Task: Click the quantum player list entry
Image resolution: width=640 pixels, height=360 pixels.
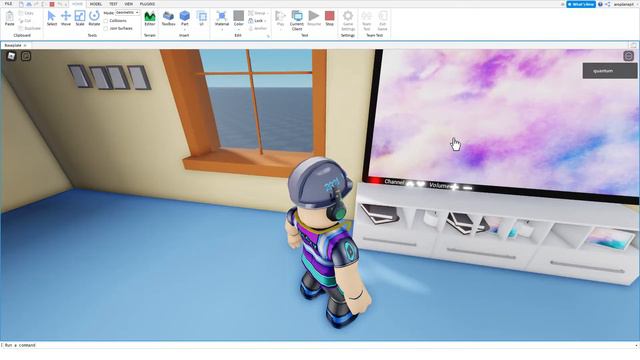Action: tap(609, 71)
